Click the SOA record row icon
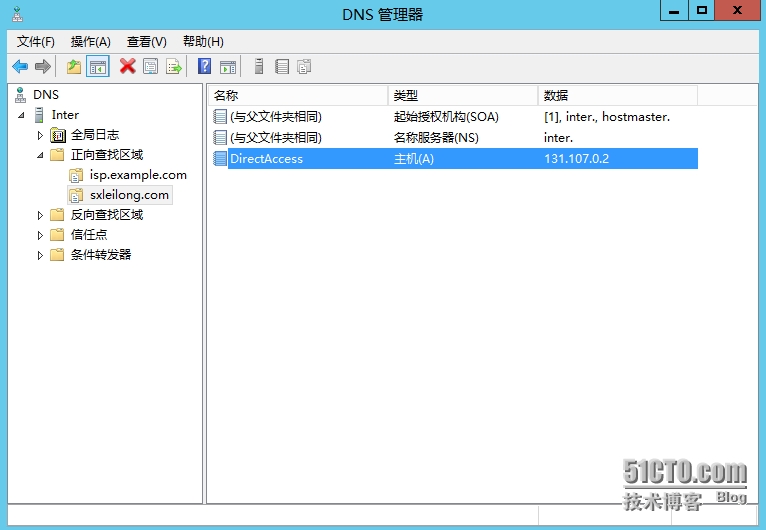Viewport: 766px width, 530px height. point(220,117)
